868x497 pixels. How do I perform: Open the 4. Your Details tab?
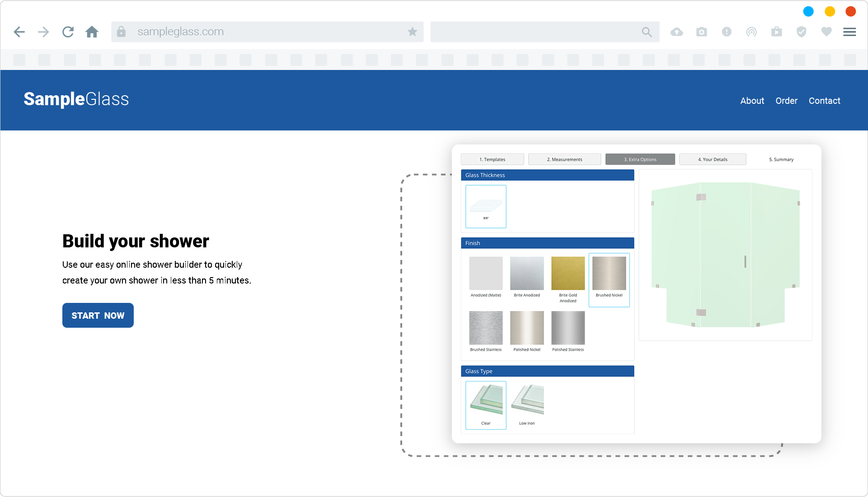(x=713, y=159)
